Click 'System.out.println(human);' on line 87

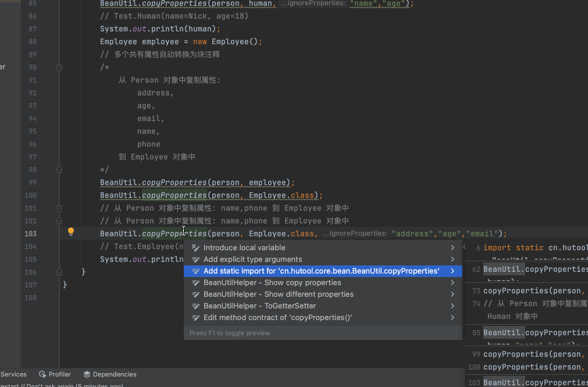click(x=160, y=29)
